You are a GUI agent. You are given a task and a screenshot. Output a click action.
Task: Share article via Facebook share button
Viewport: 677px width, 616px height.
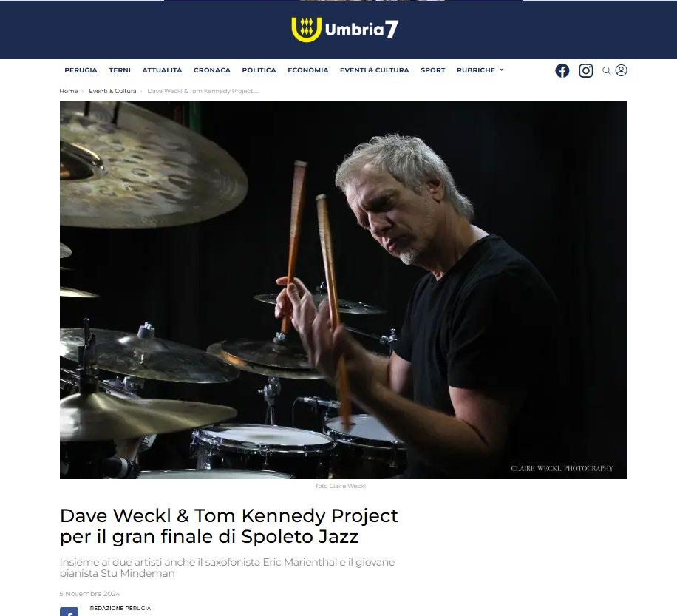69,612
